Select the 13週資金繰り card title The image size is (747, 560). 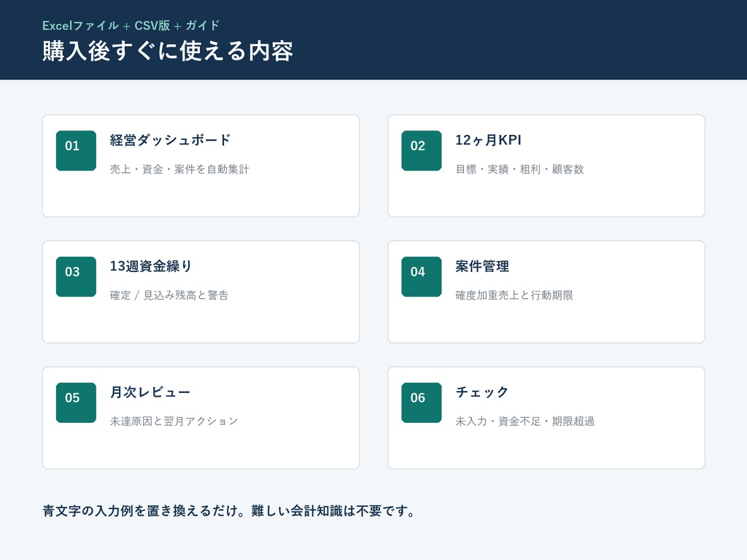(x=150, y=266)
